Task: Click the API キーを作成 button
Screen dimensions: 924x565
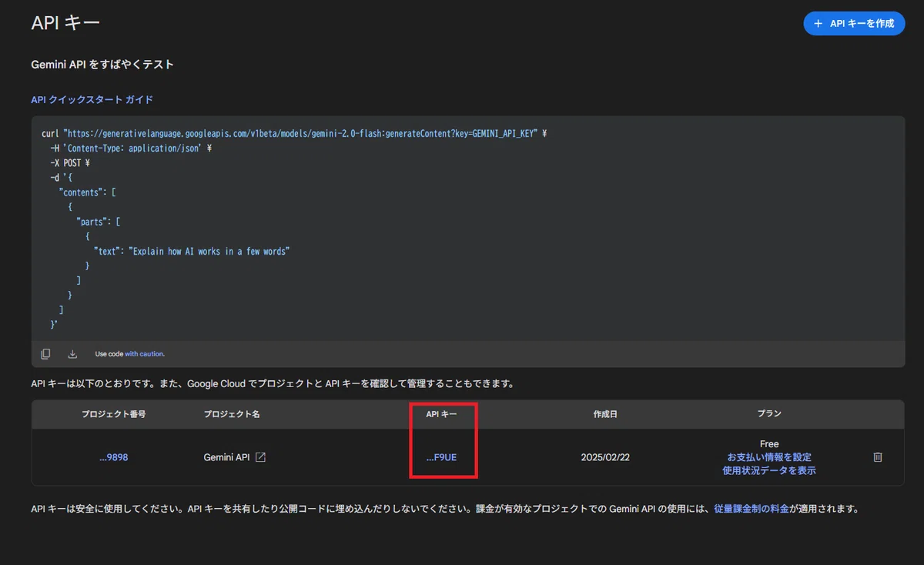Action: click(854, 24)
